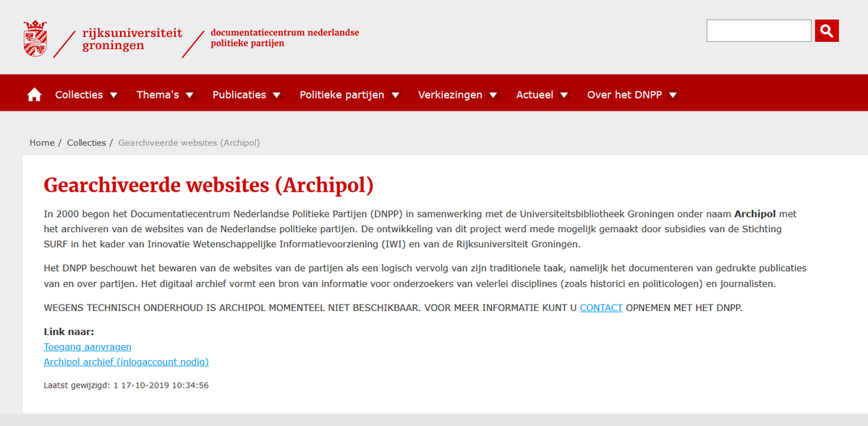Screen dimensions: 868x426
Task: Click documentatiecentrum nederlandse politieke partijen title
Action: (x=284, y=38)
